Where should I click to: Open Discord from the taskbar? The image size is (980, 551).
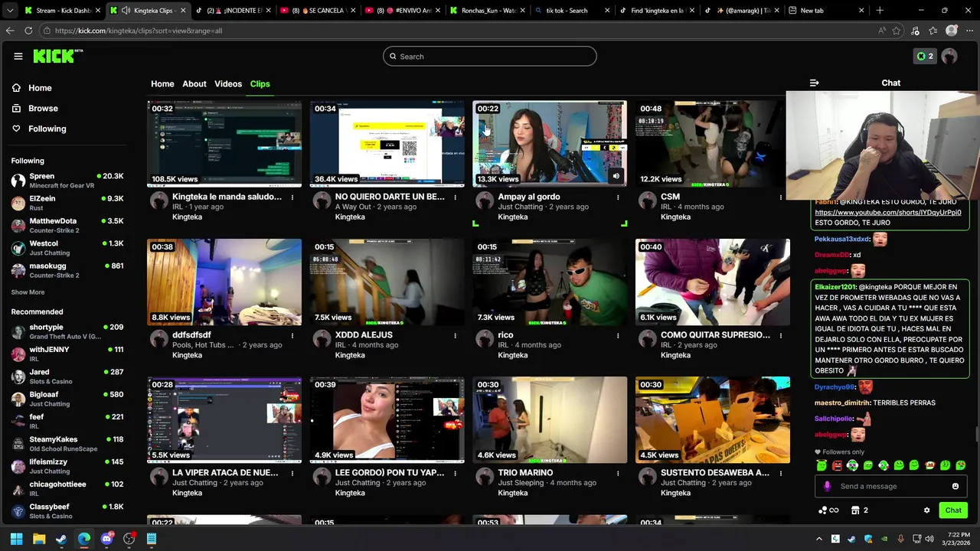(x=106, y=539)
